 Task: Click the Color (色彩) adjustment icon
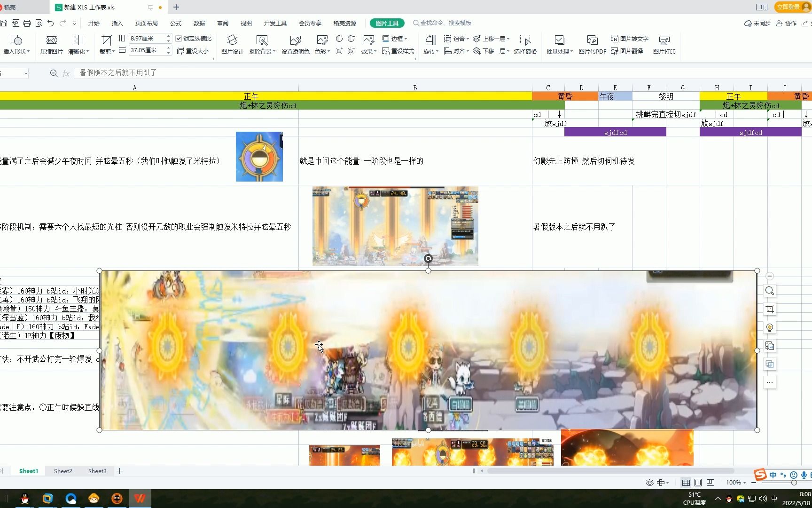tap(322, 40)
